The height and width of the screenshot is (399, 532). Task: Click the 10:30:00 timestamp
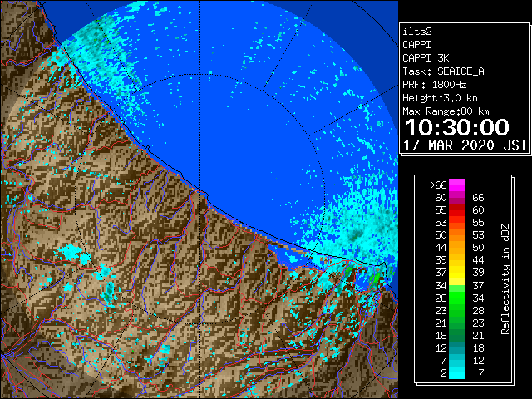click(457, 127)
